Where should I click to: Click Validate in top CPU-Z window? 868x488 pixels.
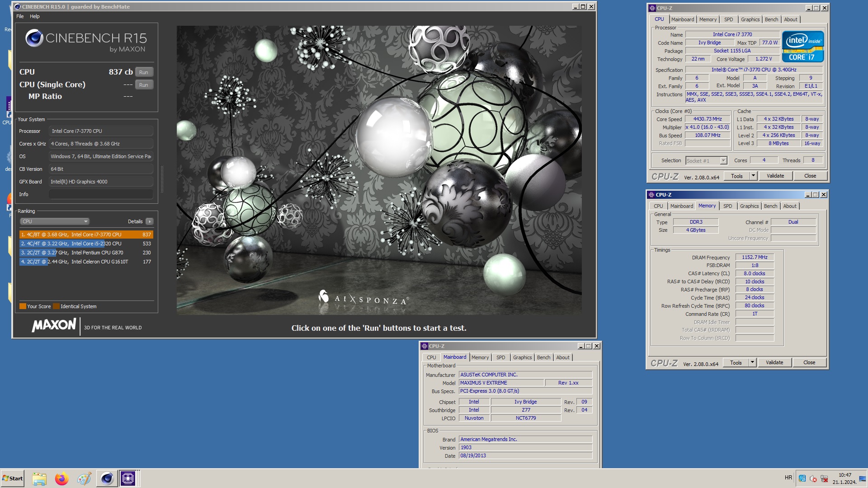pyautogui.click(x=775, y=176)
